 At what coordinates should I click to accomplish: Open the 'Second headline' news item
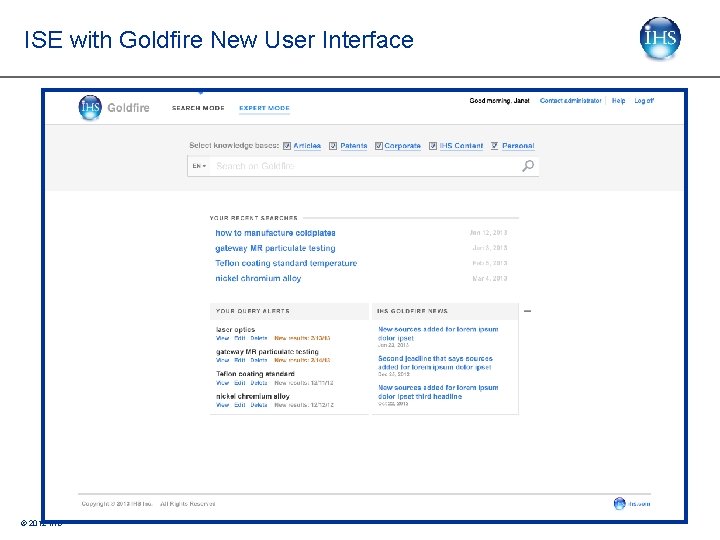click(435, 363)
